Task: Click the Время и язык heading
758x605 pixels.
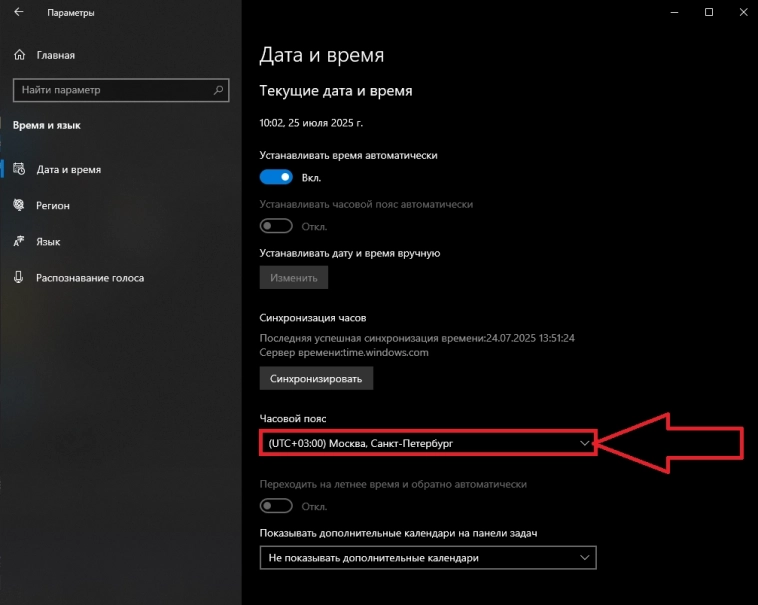Action: pos(46,125)
